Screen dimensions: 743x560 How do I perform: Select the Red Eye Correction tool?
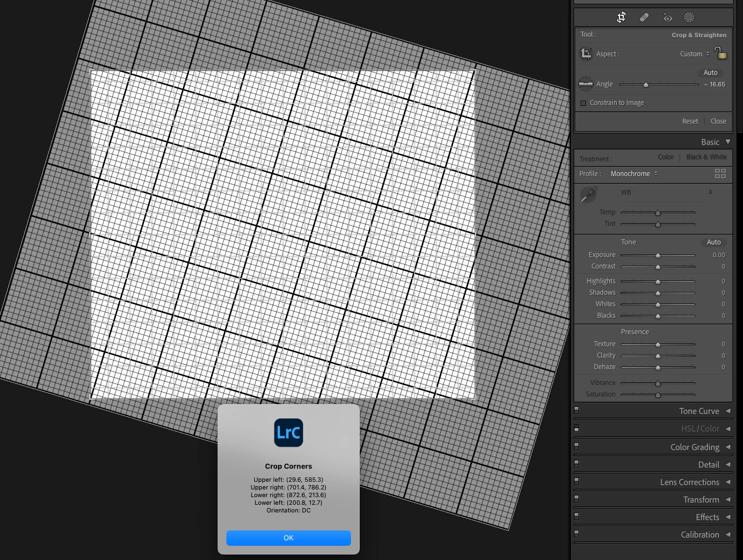[x=667, y=17]
